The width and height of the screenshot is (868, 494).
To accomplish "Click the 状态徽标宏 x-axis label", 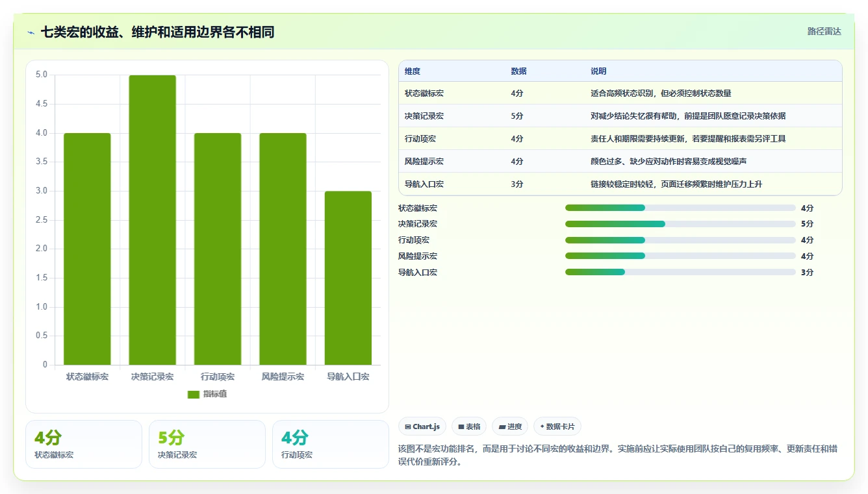I will point(87,377).
